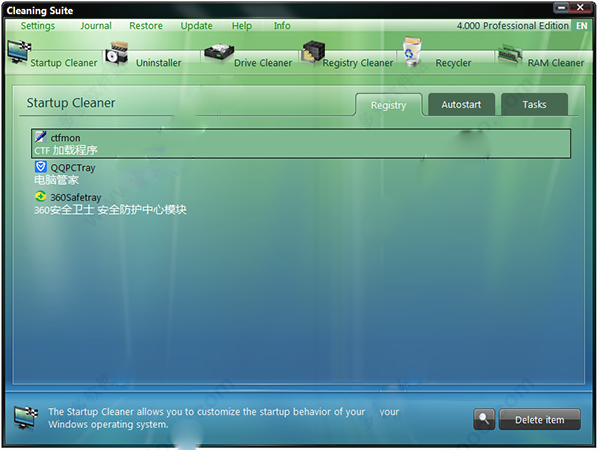Click the QQPCTray shield icon
600x450 pixels.
coord(41,167)
